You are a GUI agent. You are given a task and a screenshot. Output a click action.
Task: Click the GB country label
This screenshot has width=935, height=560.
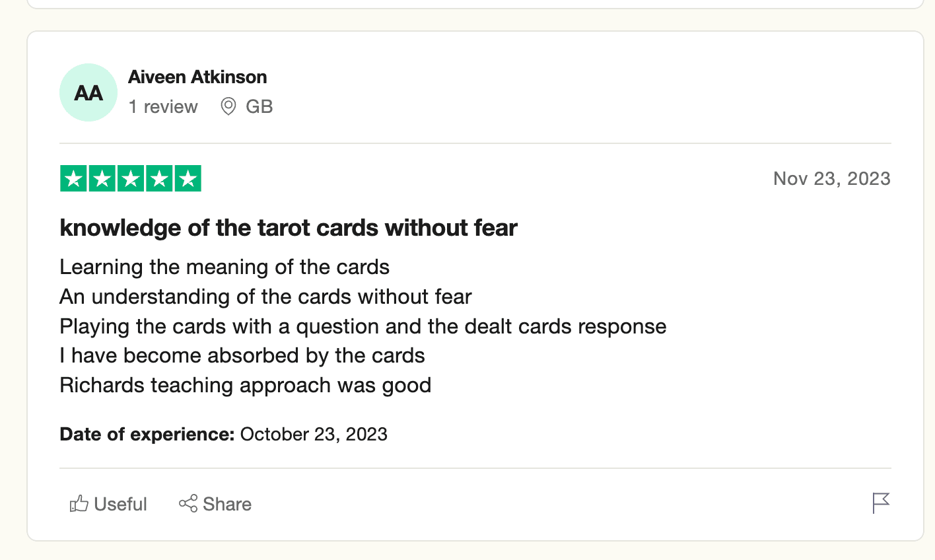pyautogui.click(x=259, y=107)
